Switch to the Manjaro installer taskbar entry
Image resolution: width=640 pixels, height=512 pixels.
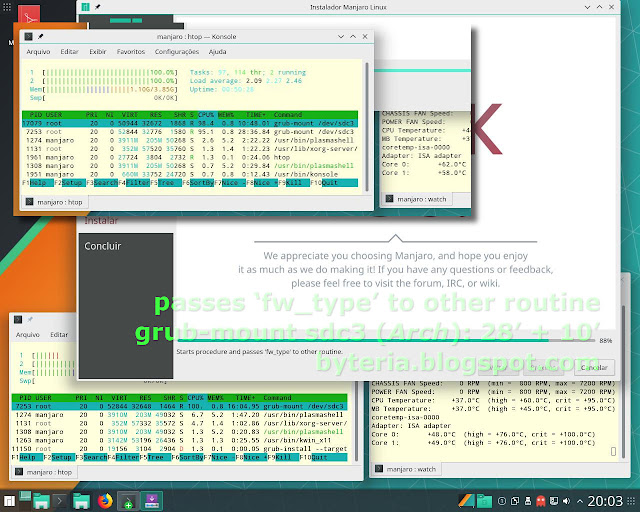[151, 501]
